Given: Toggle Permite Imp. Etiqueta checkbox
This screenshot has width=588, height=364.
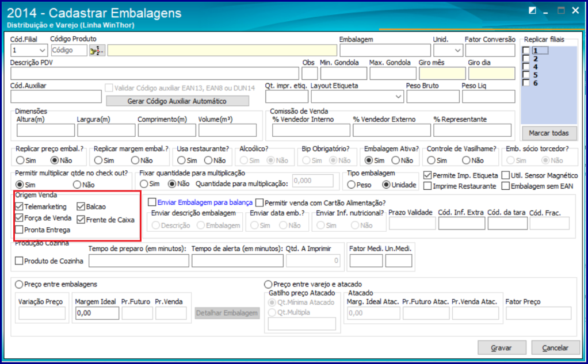Looking at the screenshot, I should tap(427, 175).
